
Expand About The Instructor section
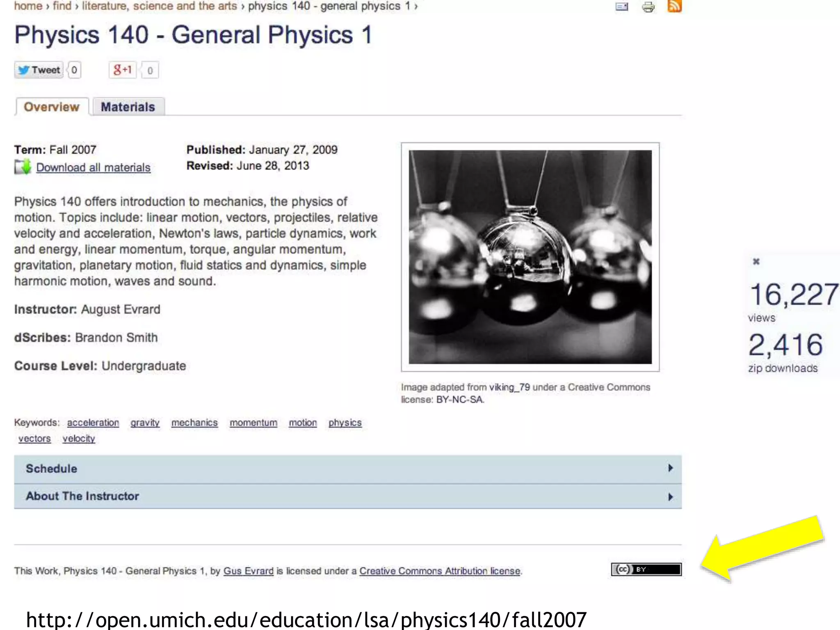[x=83, y=496]
